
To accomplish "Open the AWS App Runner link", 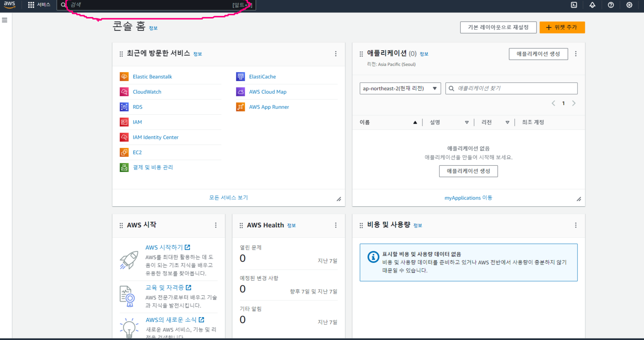I will 269,107.
